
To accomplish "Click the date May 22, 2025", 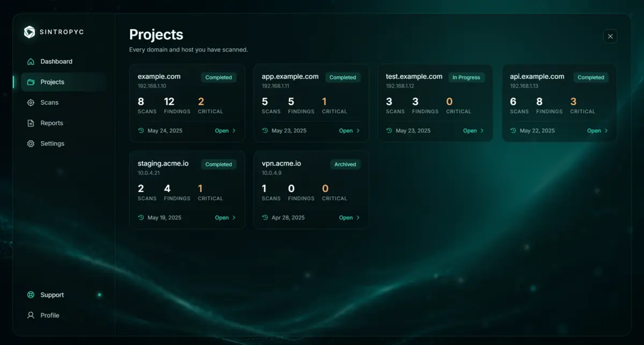I will [x=537, y=131].
